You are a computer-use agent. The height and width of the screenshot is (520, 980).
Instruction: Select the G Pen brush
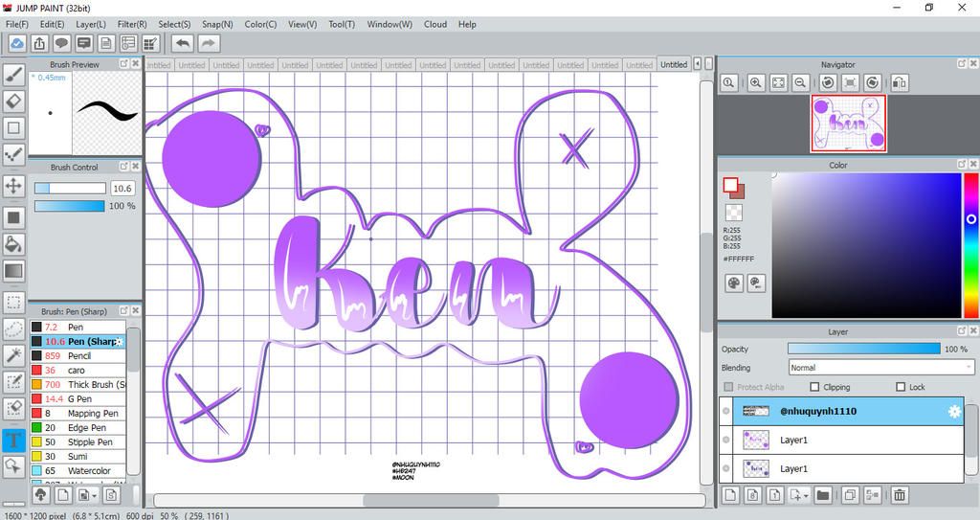click(78, 398)
